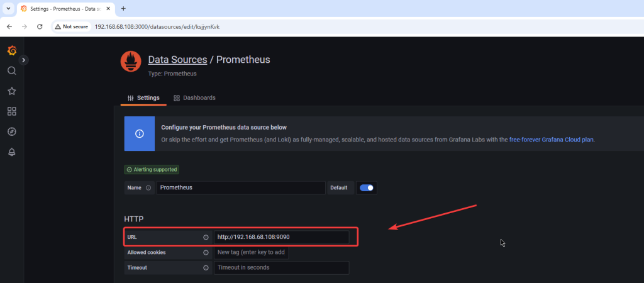Image resolution: width=644 pixels, height=283 pixels.
Task: Click info icon beside Allowed cookies
Action: 206,252
